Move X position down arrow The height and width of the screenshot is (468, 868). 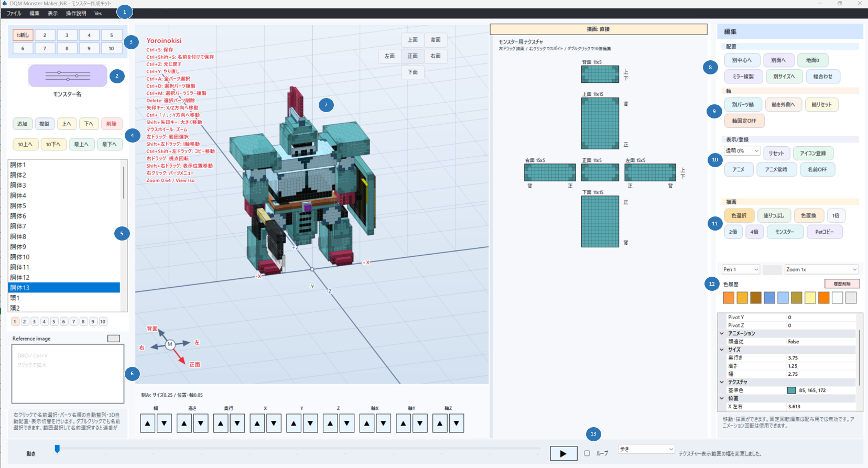274,423
